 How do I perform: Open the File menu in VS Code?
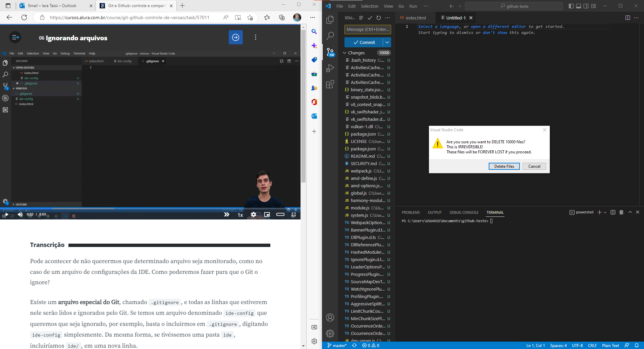[x=340, y=6]
